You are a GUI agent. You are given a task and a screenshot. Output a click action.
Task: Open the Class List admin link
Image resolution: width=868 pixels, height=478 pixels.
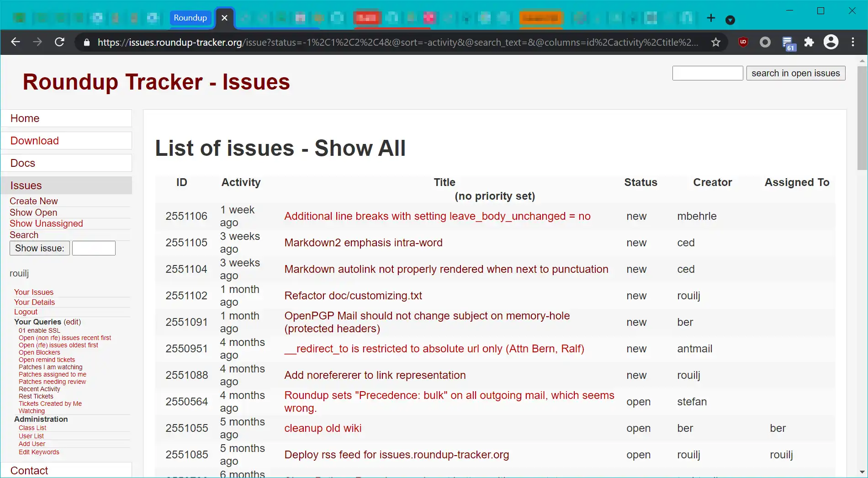tap(32, 428)
